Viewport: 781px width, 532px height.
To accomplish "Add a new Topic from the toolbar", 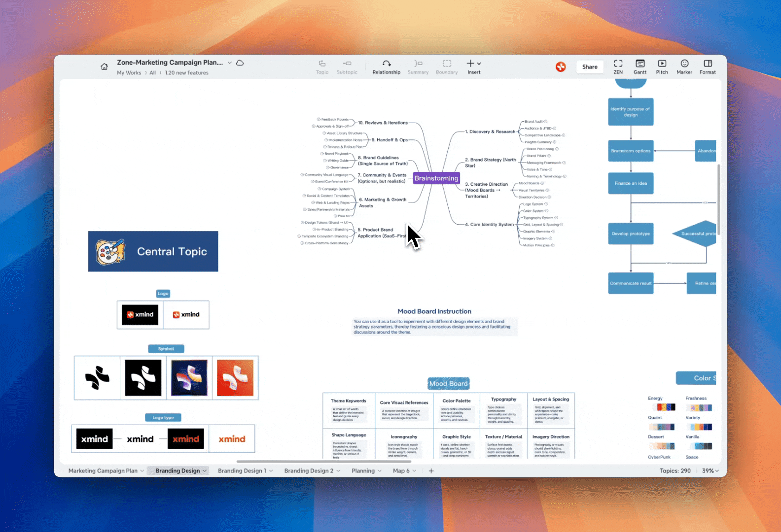I will (322, 67).
